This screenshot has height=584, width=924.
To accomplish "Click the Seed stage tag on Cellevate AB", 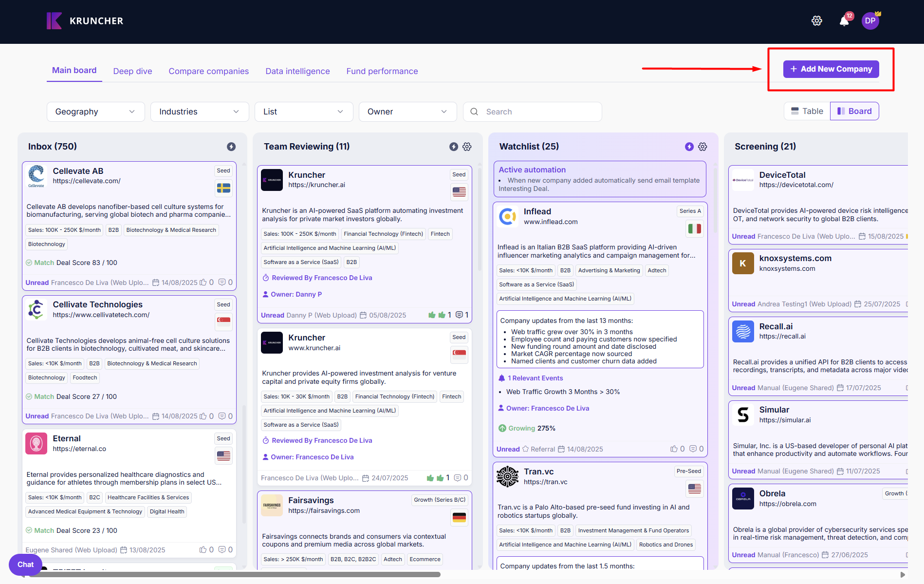I will point(223,170).
